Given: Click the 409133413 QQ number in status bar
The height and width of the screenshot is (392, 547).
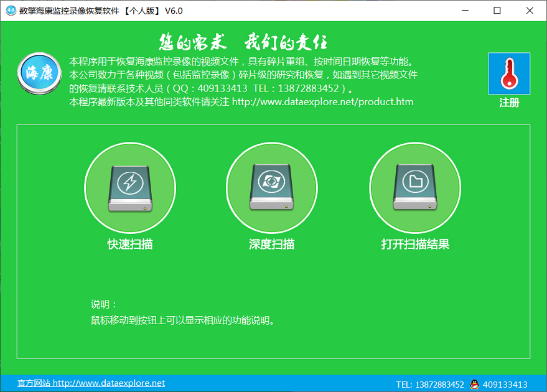Looking at the screenshot, I should [x=505, y=385].
